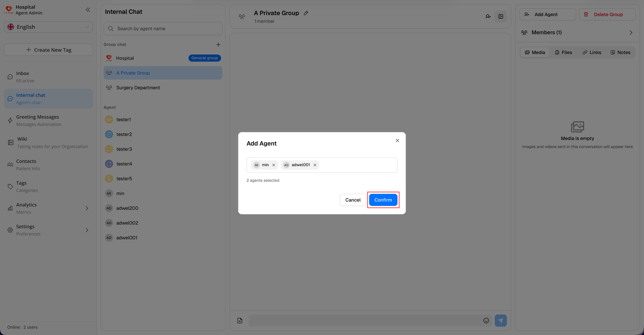Click the Confirm button in Add Agent dialog

pos(383,200)
